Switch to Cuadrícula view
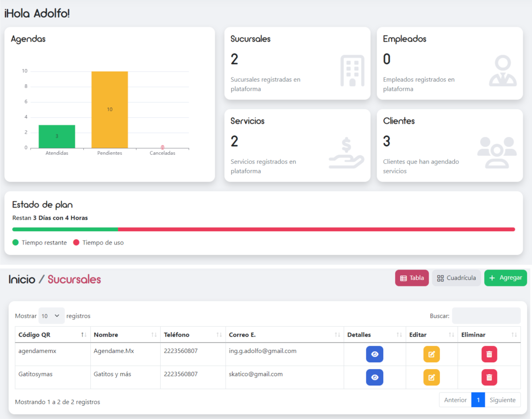The width and height of the screenshot is (532, 419). tap(456, 278)
